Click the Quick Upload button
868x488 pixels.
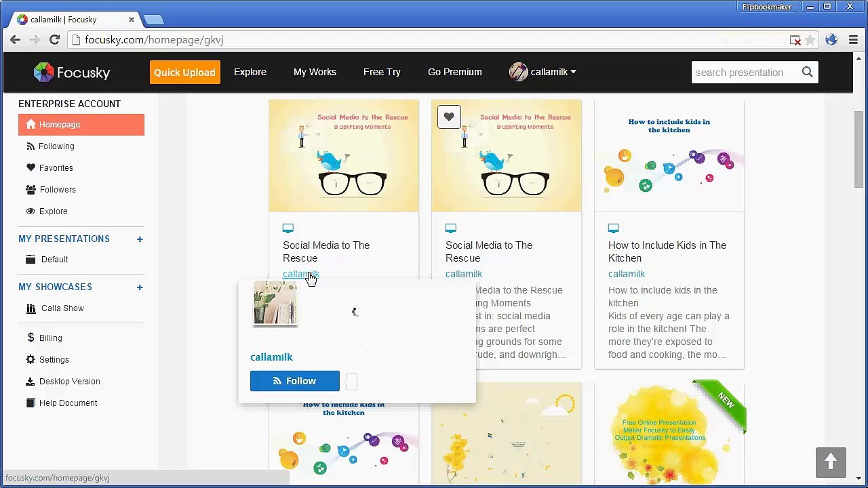coord(184,72)
